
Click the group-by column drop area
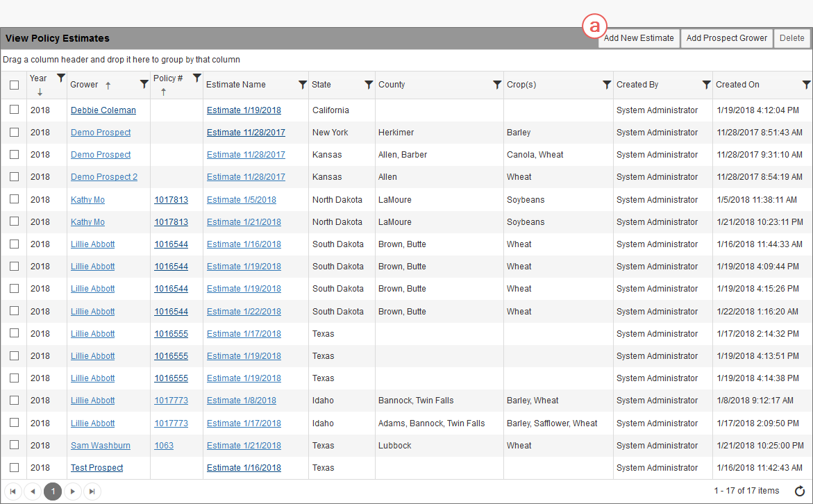(x=407, y=60)
